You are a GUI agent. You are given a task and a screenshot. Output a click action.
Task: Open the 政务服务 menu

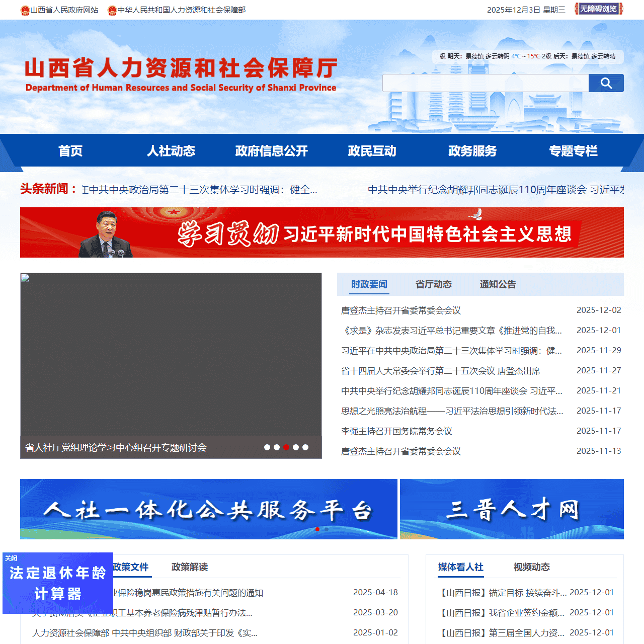471,151
